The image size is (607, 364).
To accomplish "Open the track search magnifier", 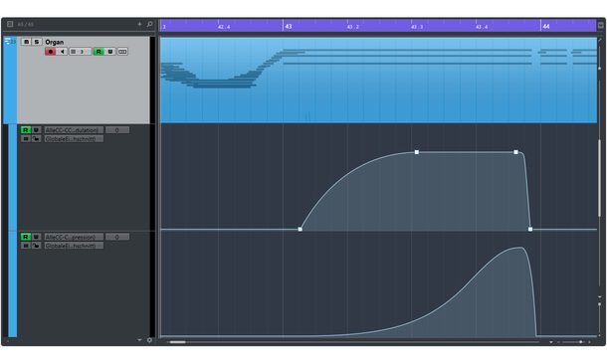I will click(x=150, y=24).
